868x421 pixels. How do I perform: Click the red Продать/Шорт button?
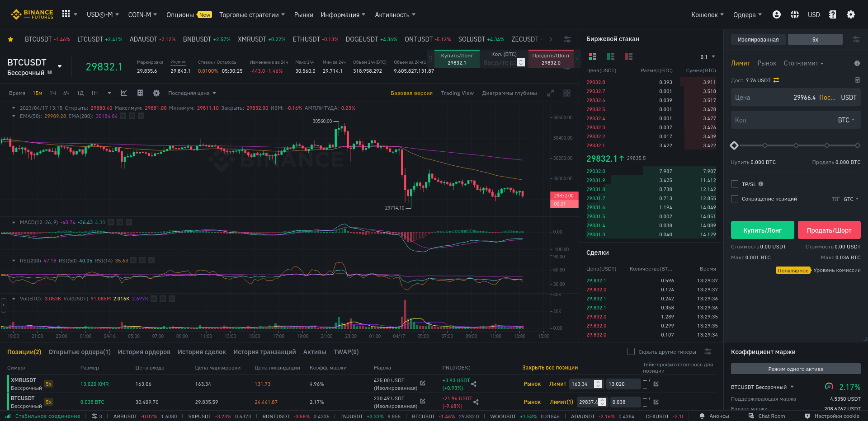(829, 230)
